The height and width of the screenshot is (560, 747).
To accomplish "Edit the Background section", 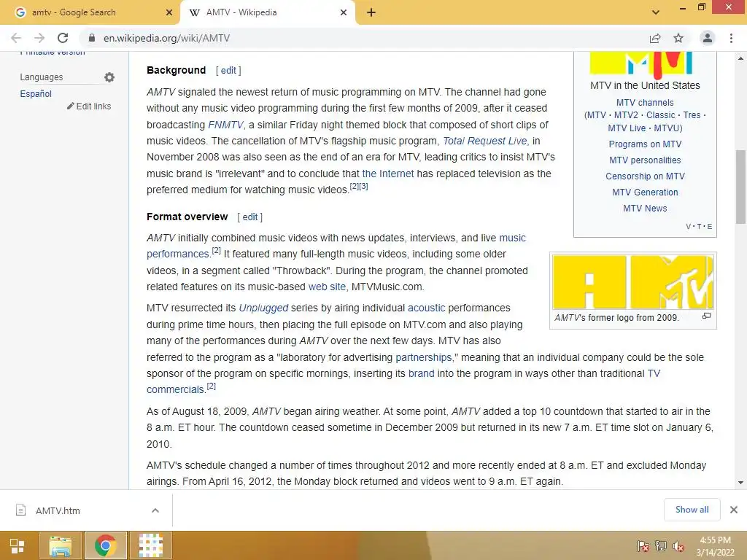I will pyautogui.click(x=228, y=71).
